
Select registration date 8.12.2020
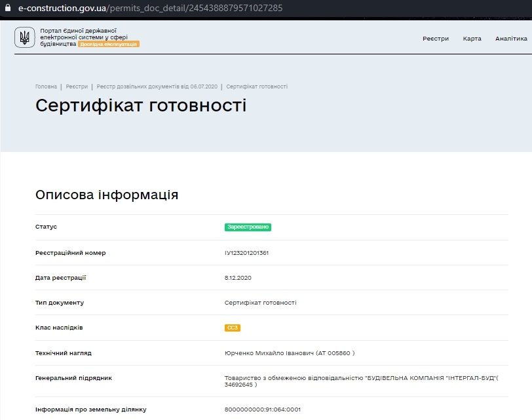click(238, 278)
